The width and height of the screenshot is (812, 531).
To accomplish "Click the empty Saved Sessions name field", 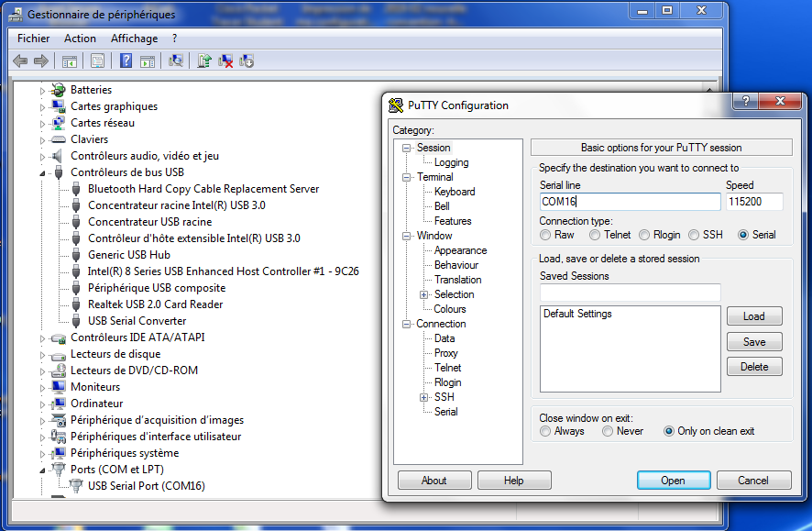I will click(631, 293).
